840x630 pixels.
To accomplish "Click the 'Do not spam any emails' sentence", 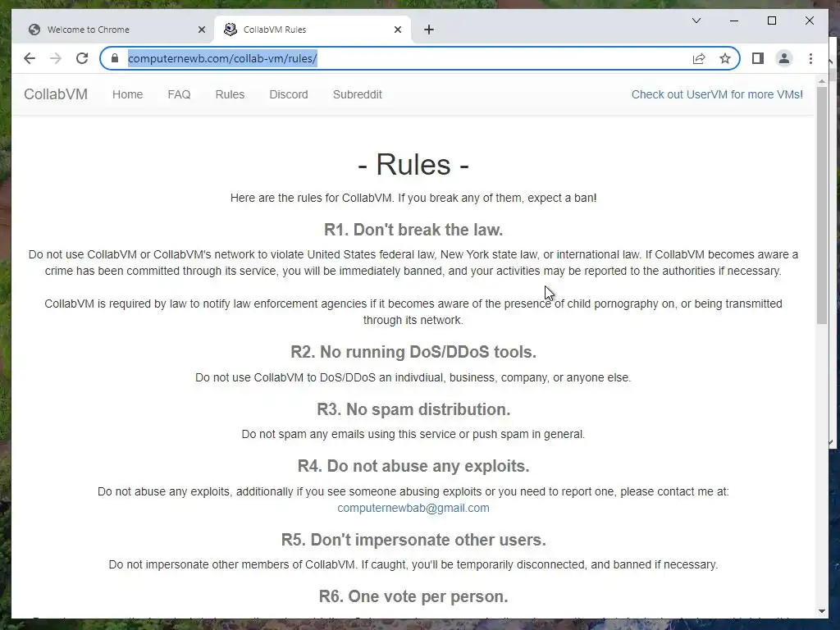I will point(413,434).
